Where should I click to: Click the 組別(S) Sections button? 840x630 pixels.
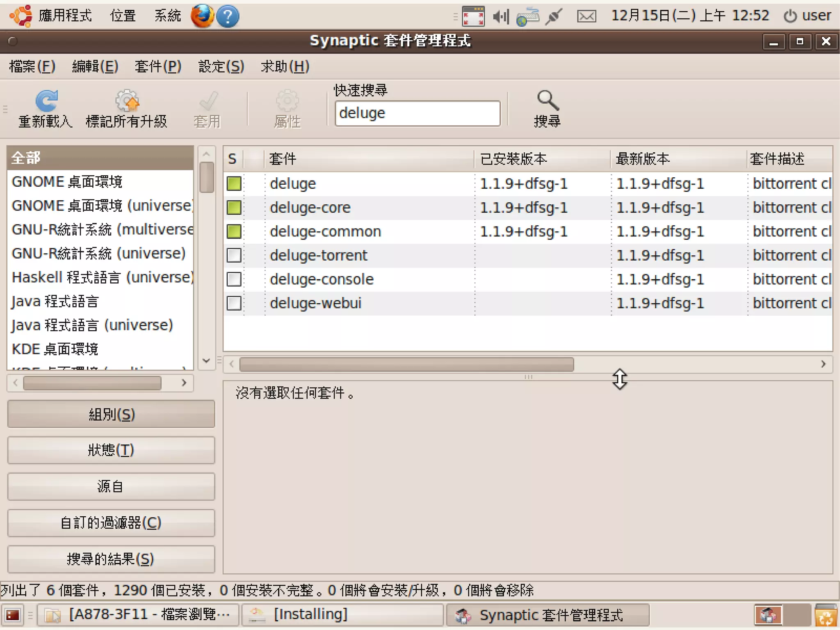[111, 414]
